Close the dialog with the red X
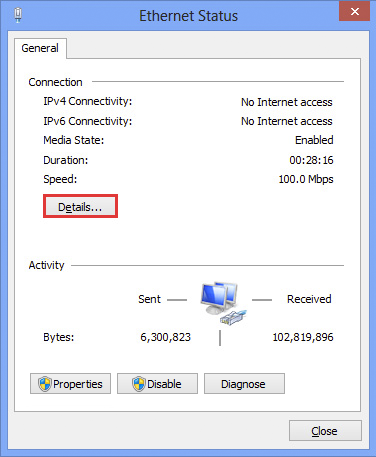 355,11
